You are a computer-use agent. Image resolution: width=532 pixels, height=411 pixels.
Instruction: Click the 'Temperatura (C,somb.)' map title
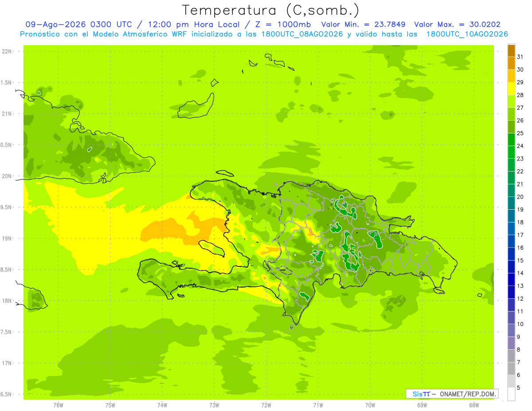click(271, 10)
